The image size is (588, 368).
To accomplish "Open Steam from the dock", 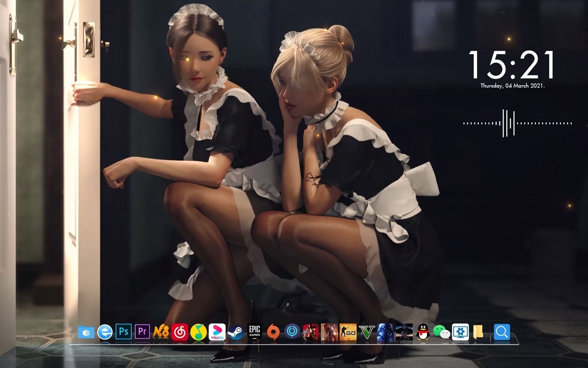I will [235, 332].
